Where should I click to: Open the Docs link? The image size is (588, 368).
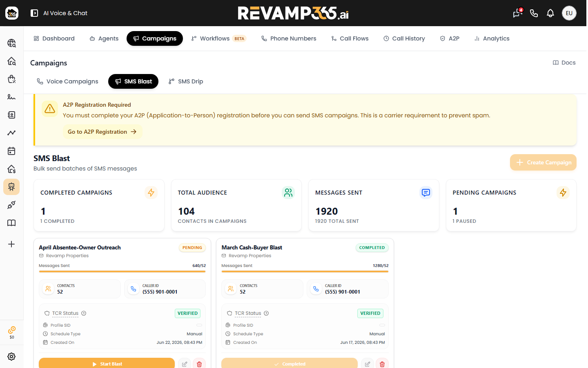564,63
